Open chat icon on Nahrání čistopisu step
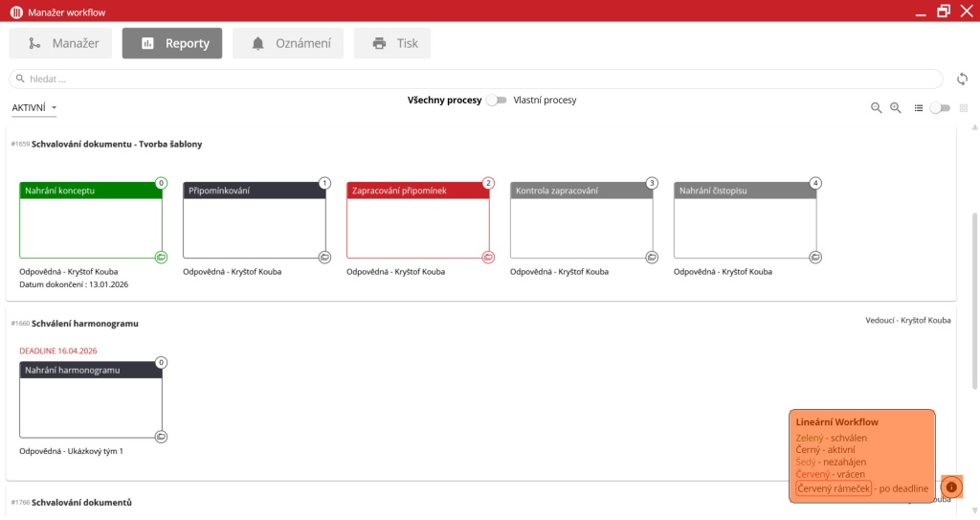This screenshot has width=980, height=520. tap(815, 257)
